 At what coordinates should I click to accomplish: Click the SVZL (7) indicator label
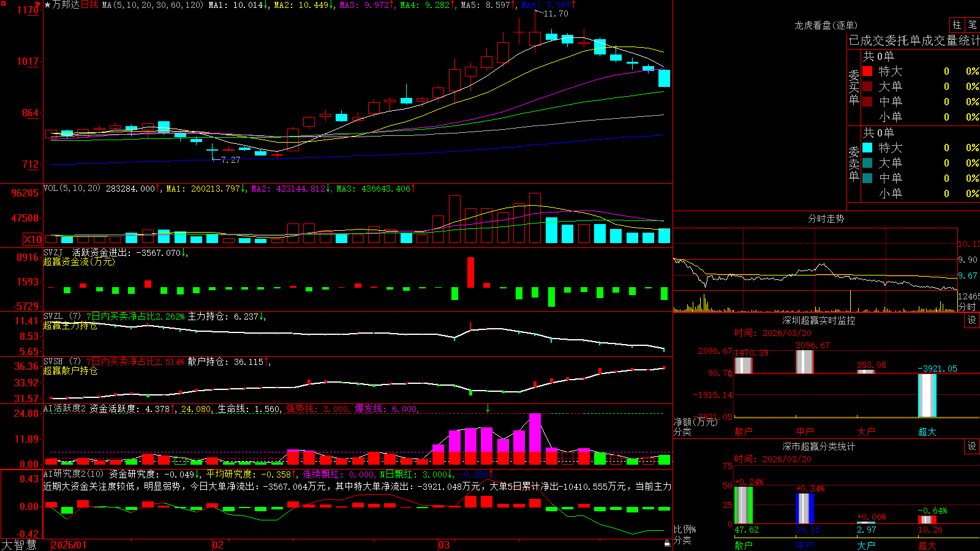pyautogui.click(x=62, y=317)
